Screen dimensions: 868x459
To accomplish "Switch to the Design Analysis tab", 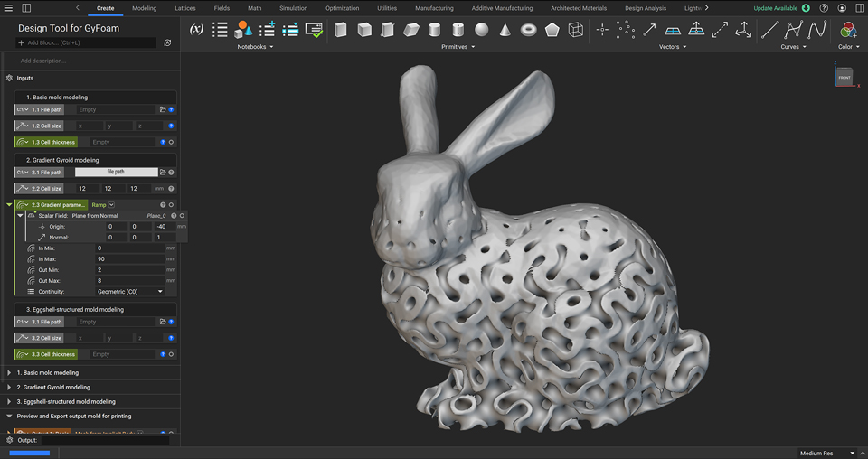I will 646,8.
